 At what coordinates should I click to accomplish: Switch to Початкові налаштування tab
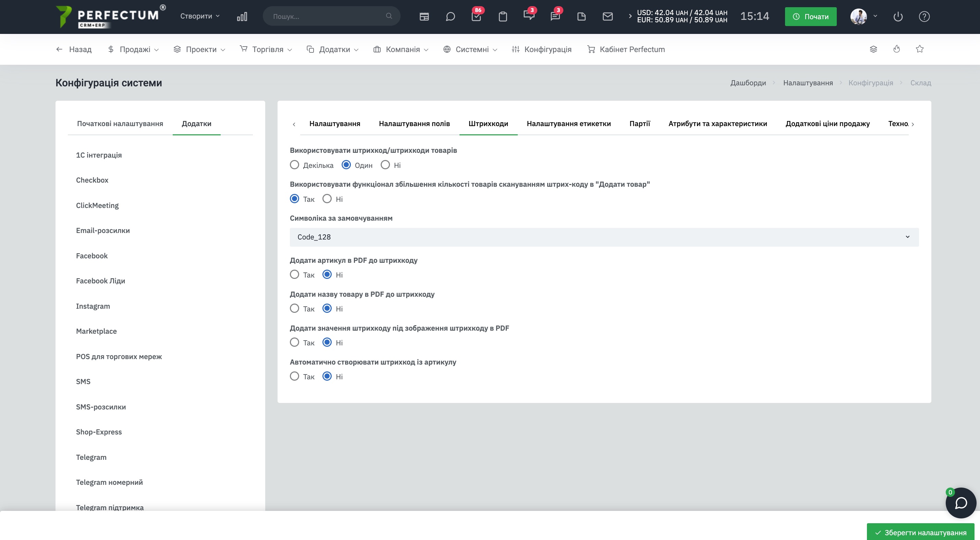point(120,124)
